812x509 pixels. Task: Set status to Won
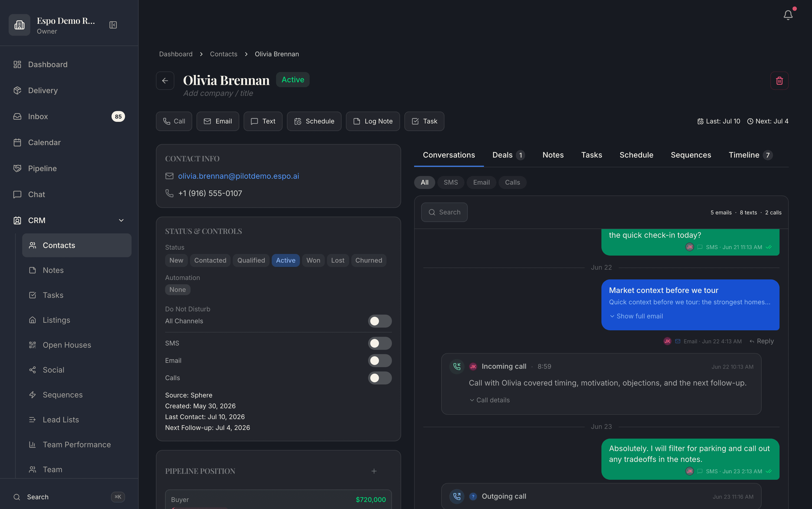click(313, 260)
